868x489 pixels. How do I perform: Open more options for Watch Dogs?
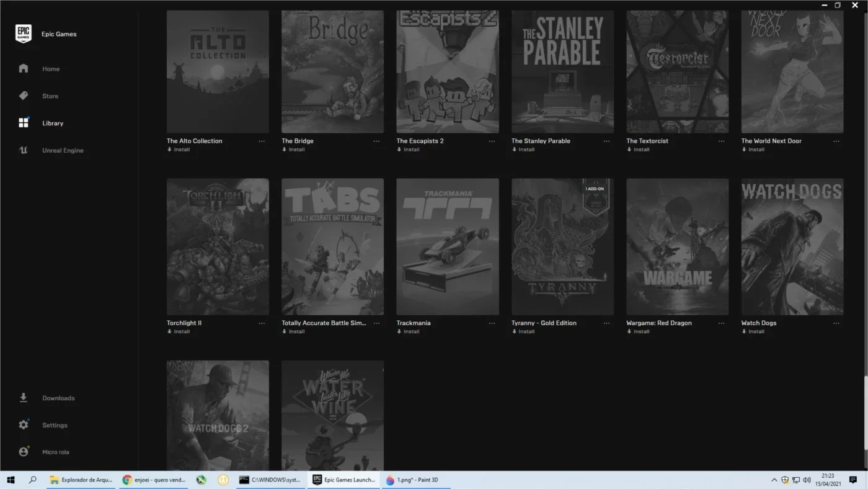tap(836, 323)
